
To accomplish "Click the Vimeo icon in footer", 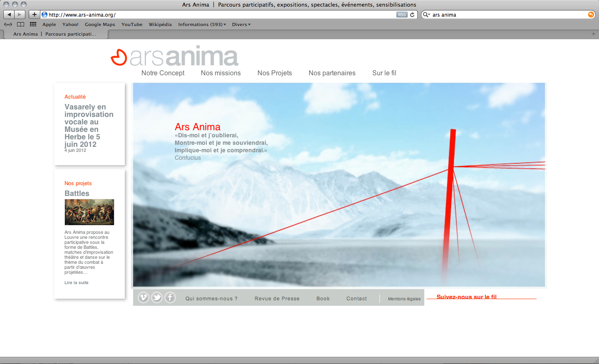I will pos(144,297).
